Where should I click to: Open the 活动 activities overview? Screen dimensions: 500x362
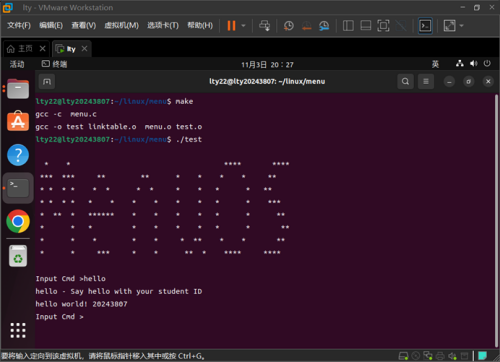(x=17, y=64)
